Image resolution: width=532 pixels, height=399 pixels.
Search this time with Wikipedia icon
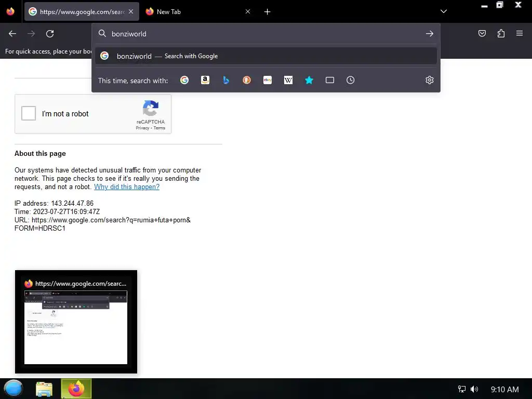pyautogui.click(x=288, y=80)
